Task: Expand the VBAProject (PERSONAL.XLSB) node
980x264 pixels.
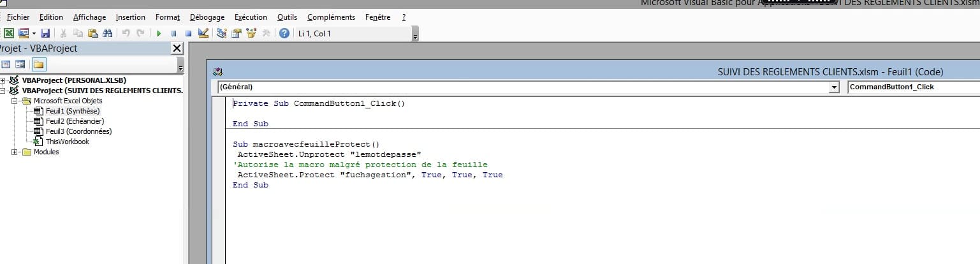Action: [3, 80]
